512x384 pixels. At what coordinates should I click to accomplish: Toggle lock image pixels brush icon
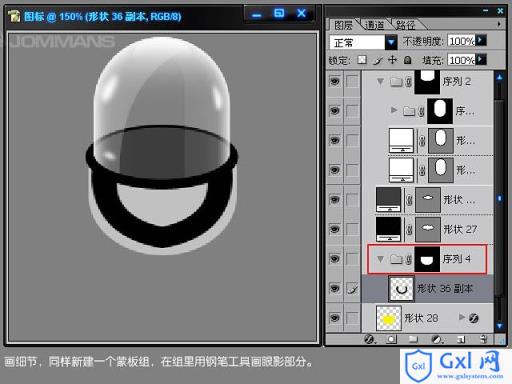(x=378, y=60)
